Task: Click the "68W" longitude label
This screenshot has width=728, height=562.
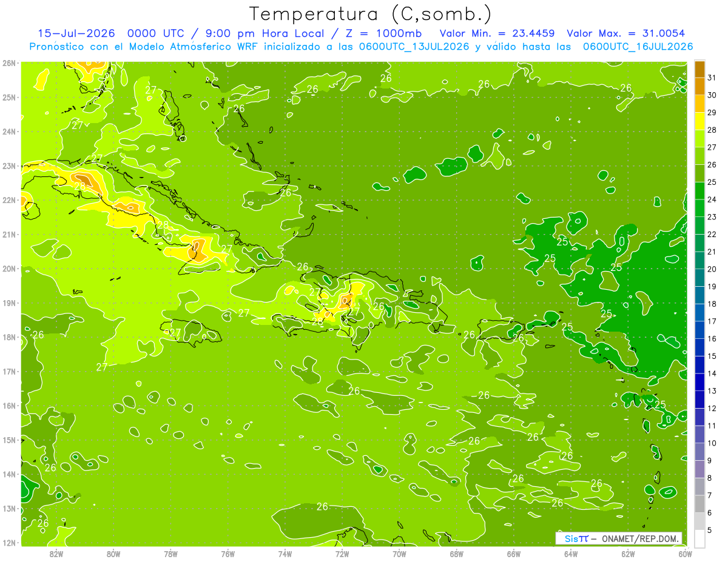Action: coord(457,554)
